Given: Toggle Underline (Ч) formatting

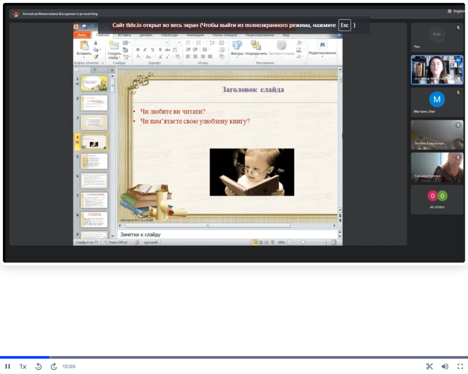Looking at the screenshot, I should pos(152,50).
